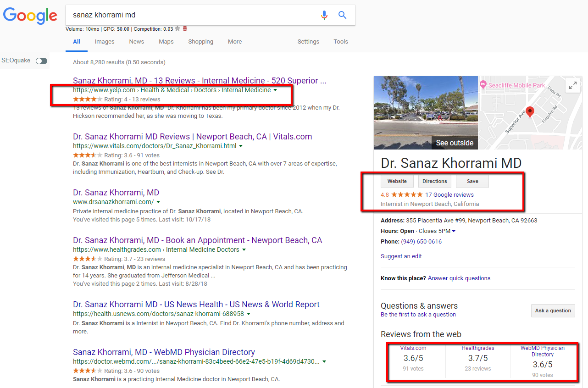
Task: Switch to the Images tab
Action: [x=105, y=42]
